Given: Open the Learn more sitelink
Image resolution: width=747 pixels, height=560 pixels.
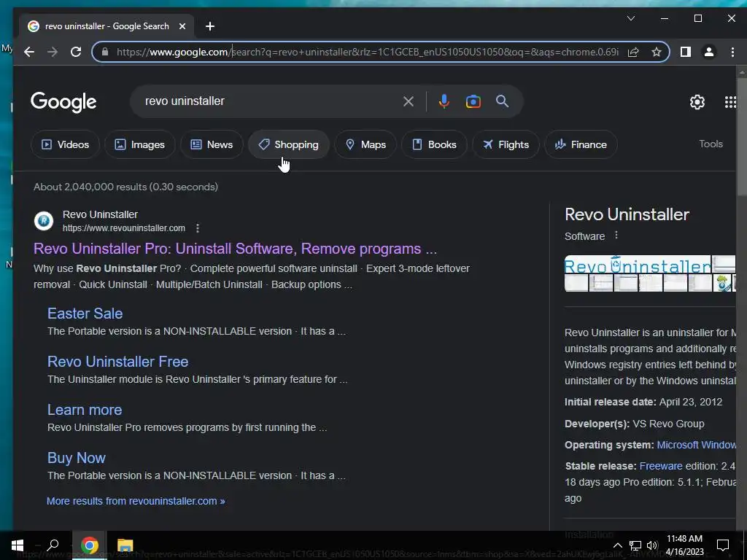Looking at the screenshot, I should [85, 410].
